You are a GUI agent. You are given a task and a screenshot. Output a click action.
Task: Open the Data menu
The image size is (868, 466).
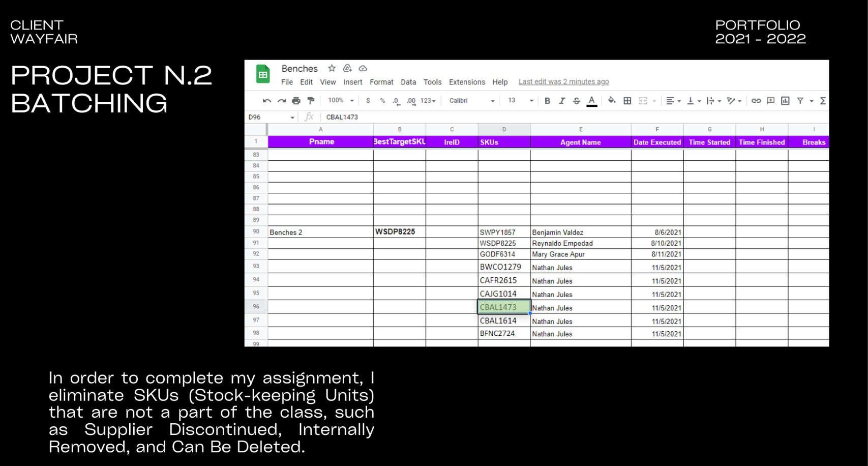[x=408, y=82]
